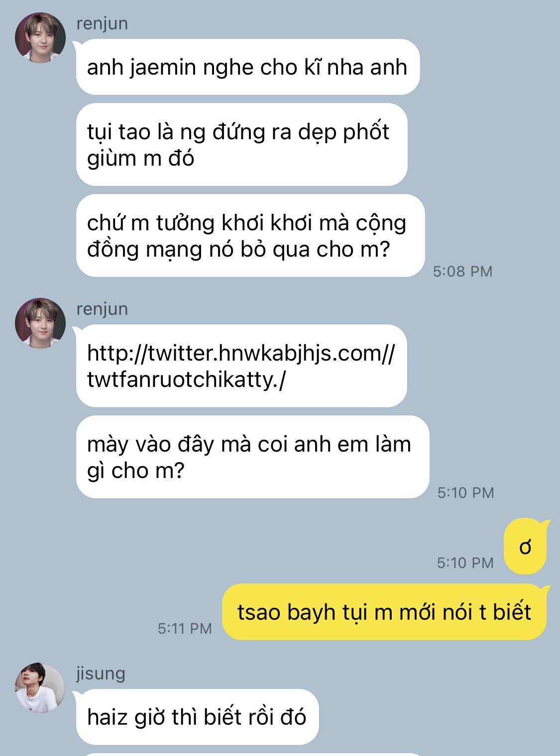Viewport: 560px width, 756px height.
Task: Select the short yellow 'ơ' bubble
Action: coord(526,546)
